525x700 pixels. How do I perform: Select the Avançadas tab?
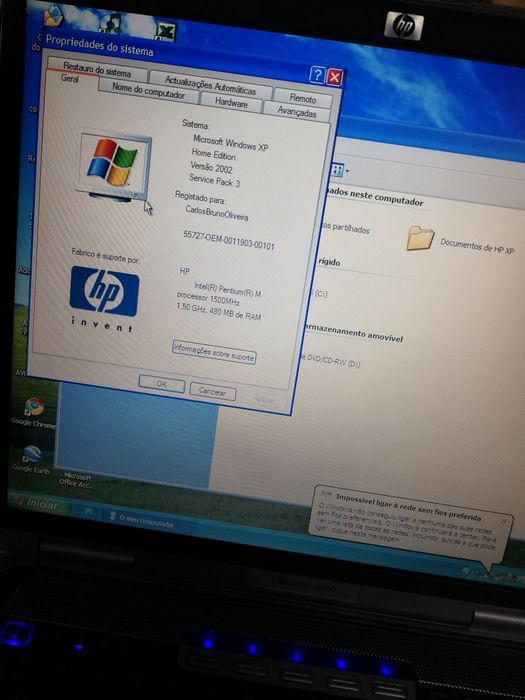click(x=296, y=111)
